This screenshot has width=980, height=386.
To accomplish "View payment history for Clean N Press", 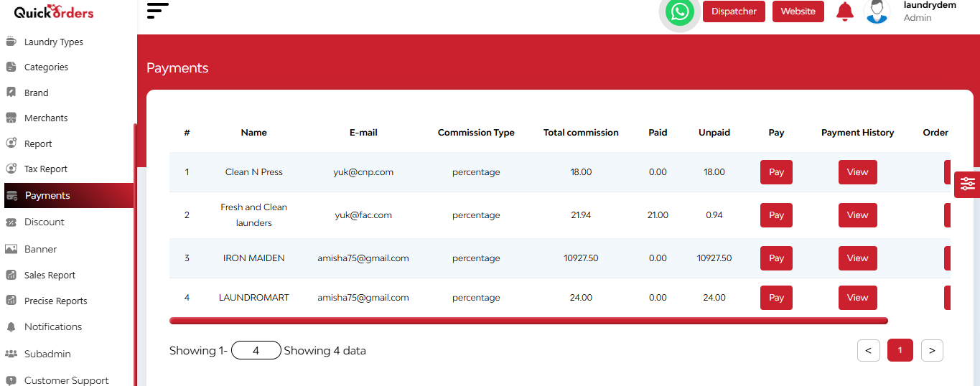I will [857, 172].
